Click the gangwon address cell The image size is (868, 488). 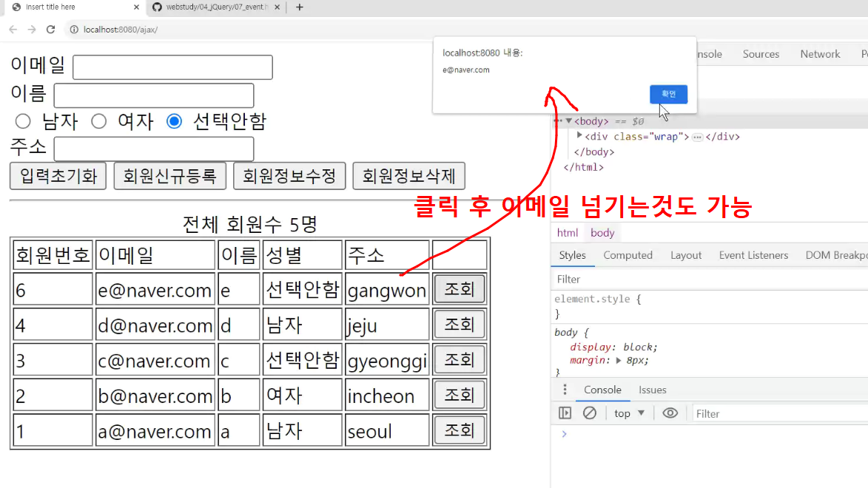pyautogui.click(x=387, y=289)
